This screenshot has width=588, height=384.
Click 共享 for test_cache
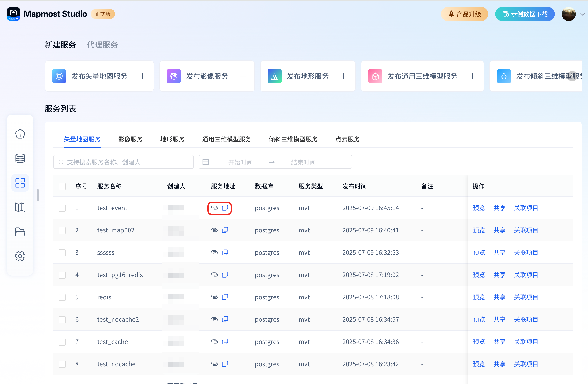499,342
